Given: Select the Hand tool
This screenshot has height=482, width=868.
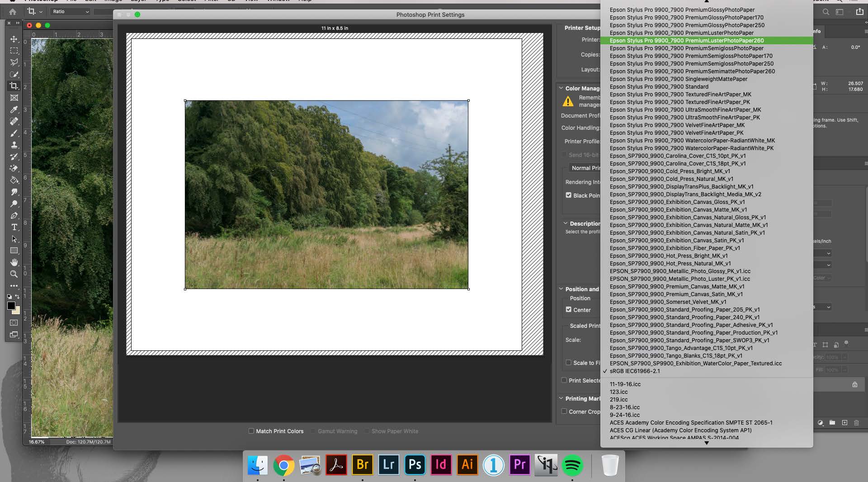Looking at the screenshot, I should pyautogui.click(x=14, y=262).
